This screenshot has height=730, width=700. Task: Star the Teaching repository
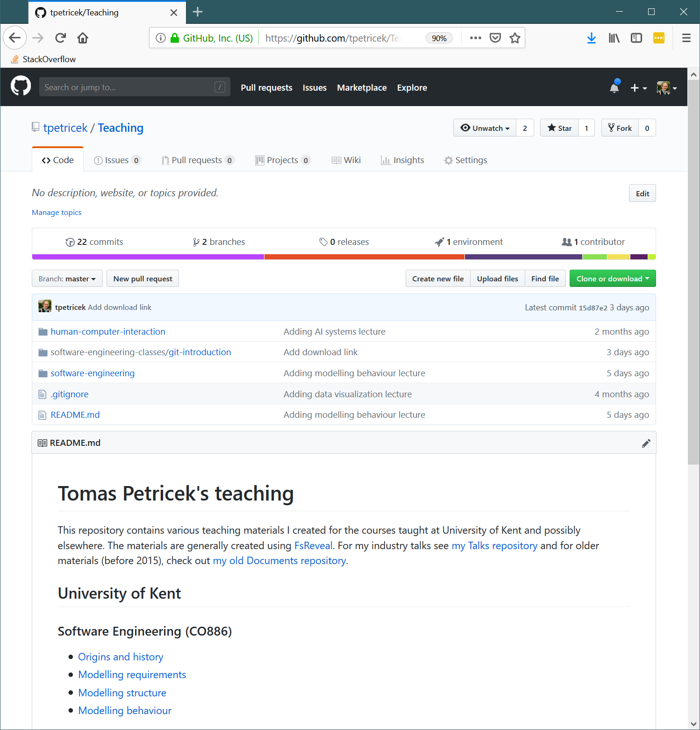[x=559, y=128]
